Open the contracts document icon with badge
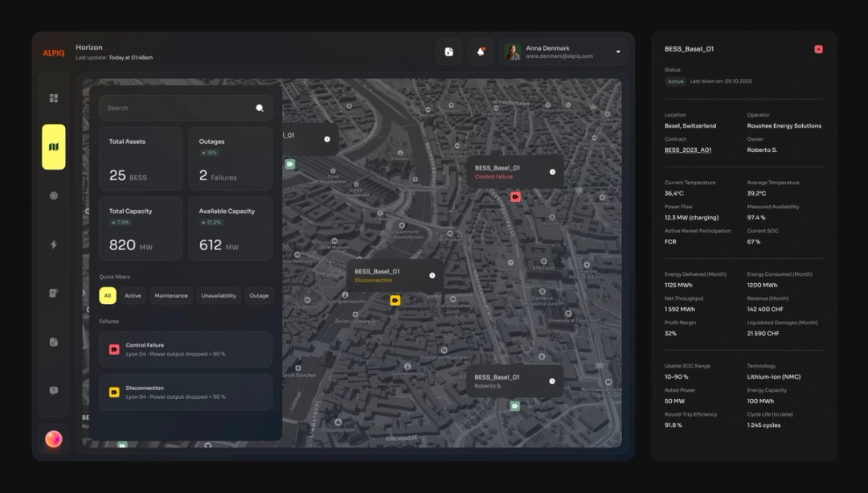The width and height of the screenshot is (868, 493). pyautogui.click(x=54, y=293)
